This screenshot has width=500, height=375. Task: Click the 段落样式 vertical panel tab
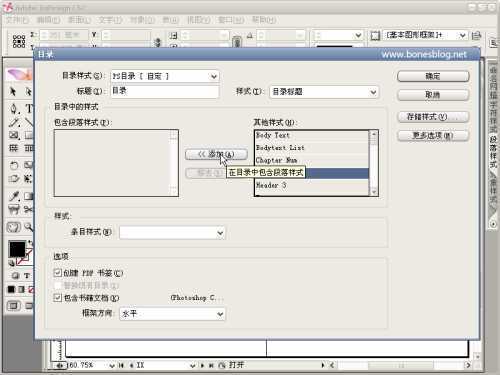pos(493,152)
